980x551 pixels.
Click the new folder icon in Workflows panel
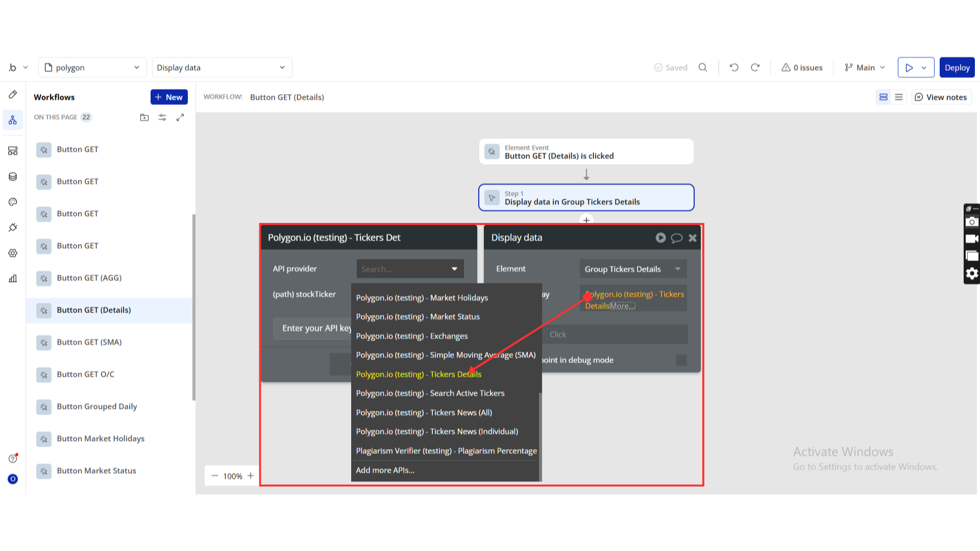pyautogui.click(x=144, y=117)
